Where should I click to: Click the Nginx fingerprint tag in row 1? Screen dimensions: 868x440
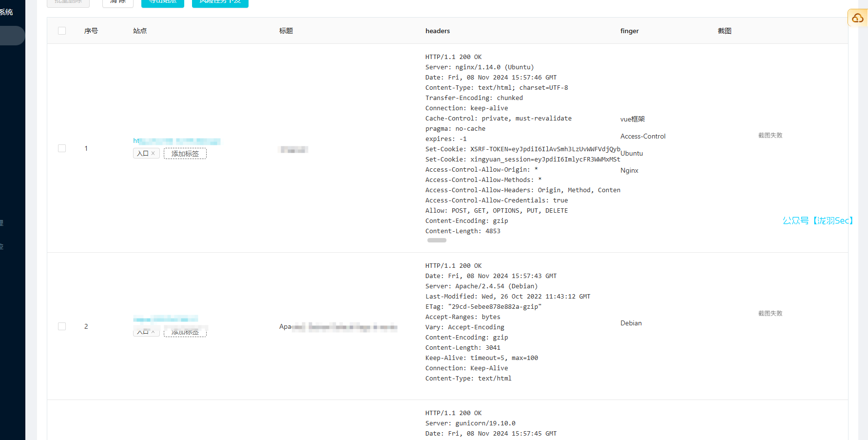629,170
